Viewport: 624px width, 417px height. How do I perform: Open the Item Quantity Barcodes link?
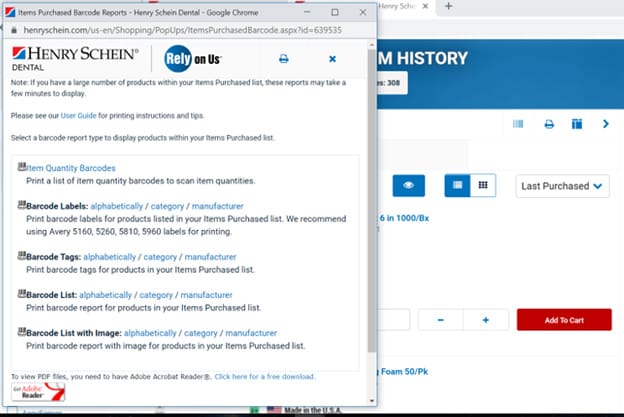tap(70, 168)
